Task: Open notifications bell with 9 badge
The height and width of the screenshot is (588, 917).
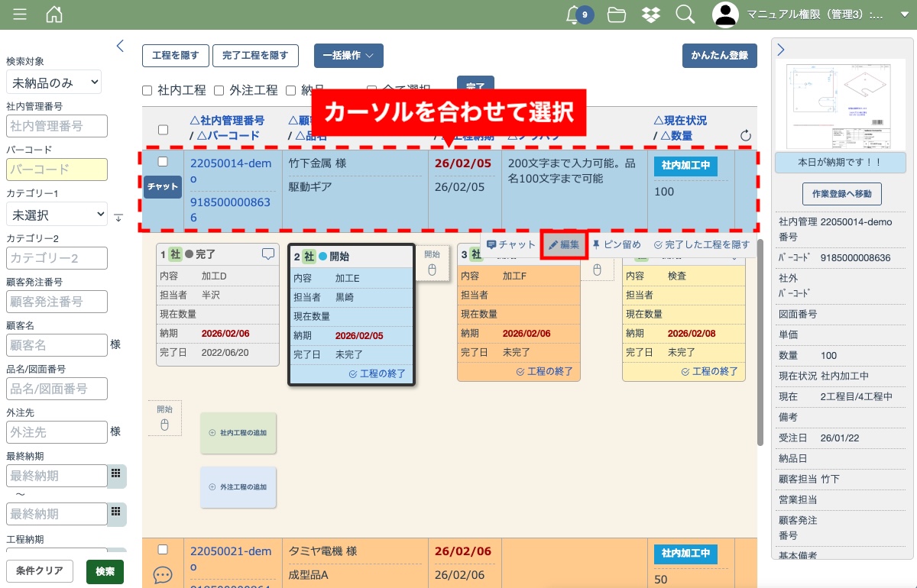Action: 574,15
